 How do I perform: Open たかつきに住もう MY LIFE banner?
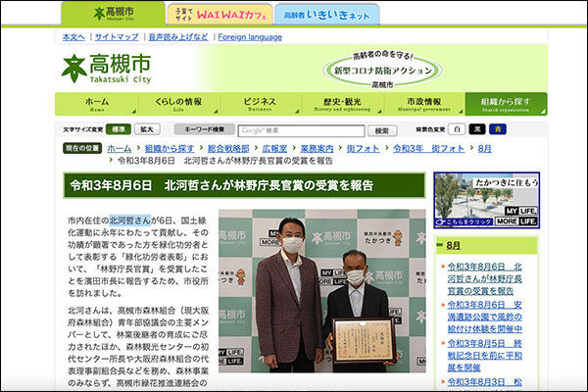coord(487,200)
